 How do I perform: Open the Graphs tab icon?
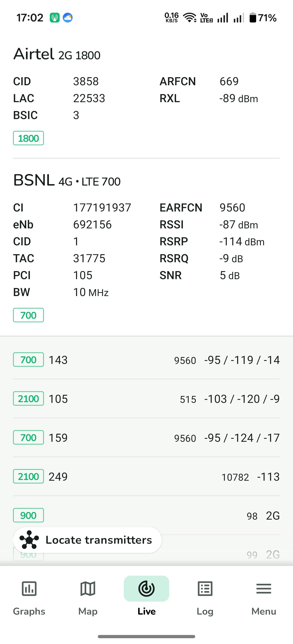pyautogui.click(x=29, y=588)
